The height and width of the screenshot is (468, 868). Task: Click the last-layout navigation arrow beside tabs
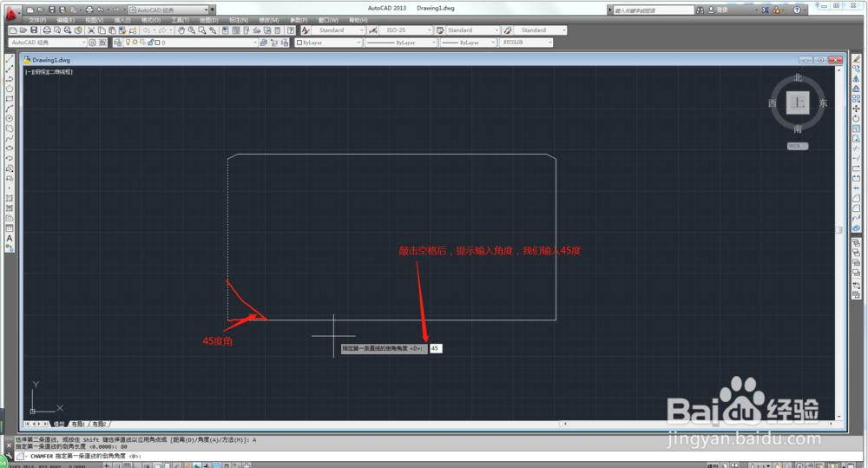tap(46, 424)
